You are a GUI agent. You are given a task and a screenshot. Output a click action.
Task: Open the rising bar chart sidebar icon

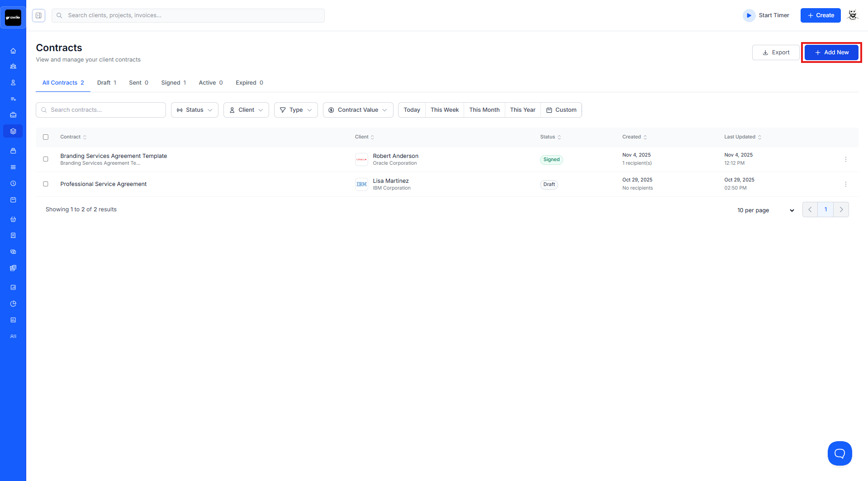pyautogui.click(x=13, y=287)
